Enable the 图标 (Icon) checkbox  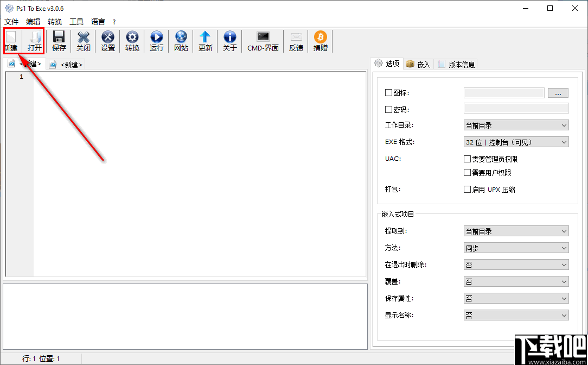(x=388, y=92)
